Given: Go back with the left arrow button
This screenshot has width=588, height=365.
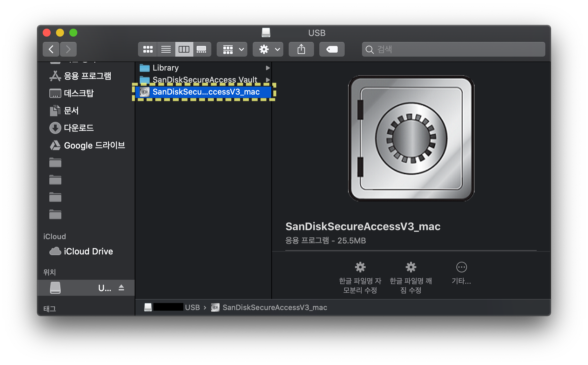Looking at the screenshot, I should coord(51,49).
